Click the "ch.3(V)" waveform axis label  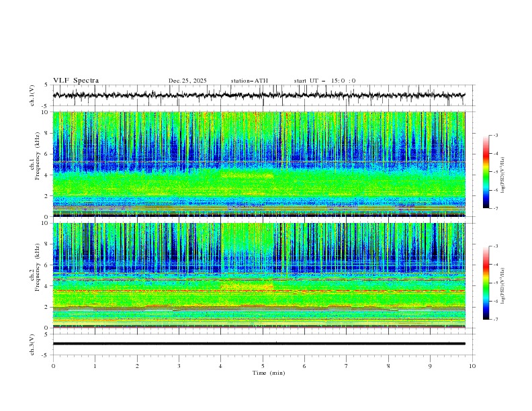coord(32,345)
